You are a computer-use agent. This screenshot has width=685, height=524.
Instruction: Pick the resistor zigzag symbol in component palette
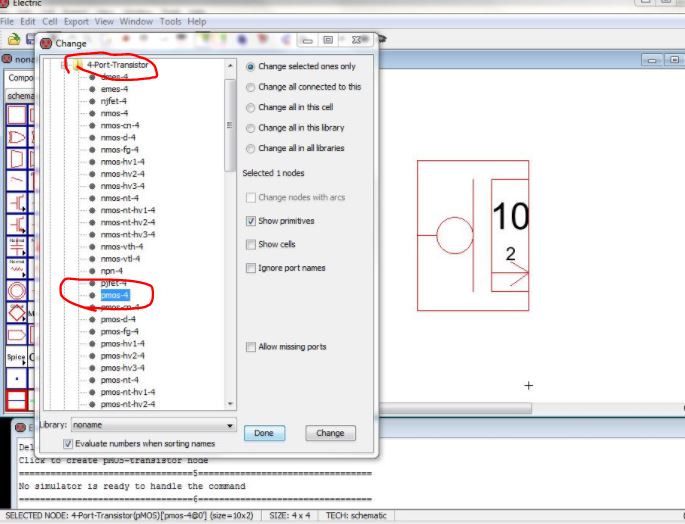click(17, 269)
